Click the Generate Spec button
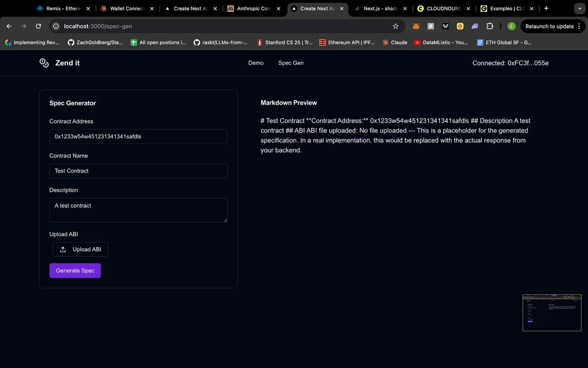588x368 pixels. [x=75, y=270]
